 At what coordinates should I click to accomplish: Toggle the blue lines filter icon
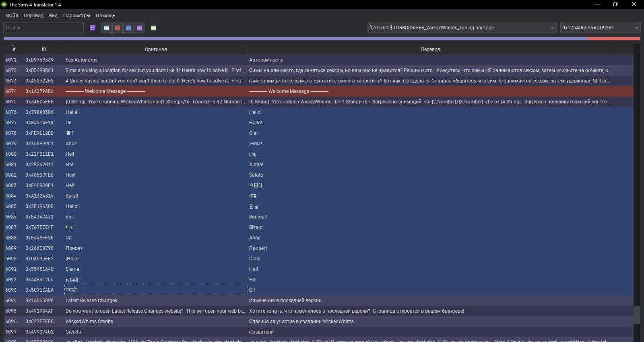(128, 28)
